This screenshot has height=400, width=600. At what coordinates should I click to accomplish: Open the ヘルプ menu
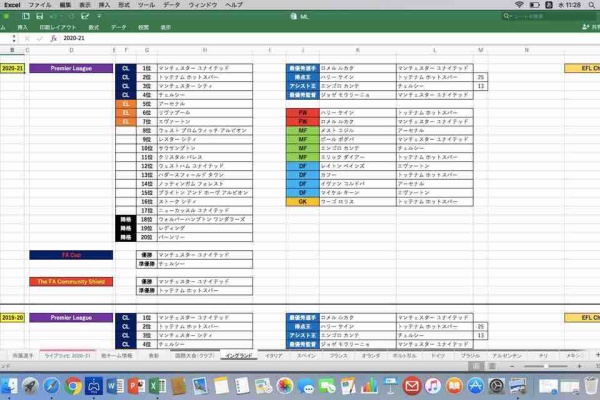click(x=234, y=5)
